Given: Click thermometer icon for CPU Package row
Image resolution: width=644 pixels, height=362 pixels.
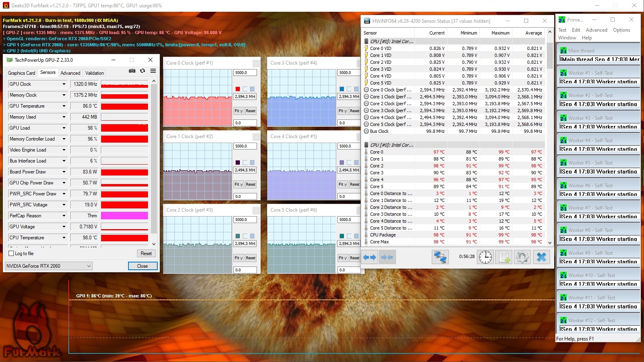Looking at the screenshot, I should (366, 235).
